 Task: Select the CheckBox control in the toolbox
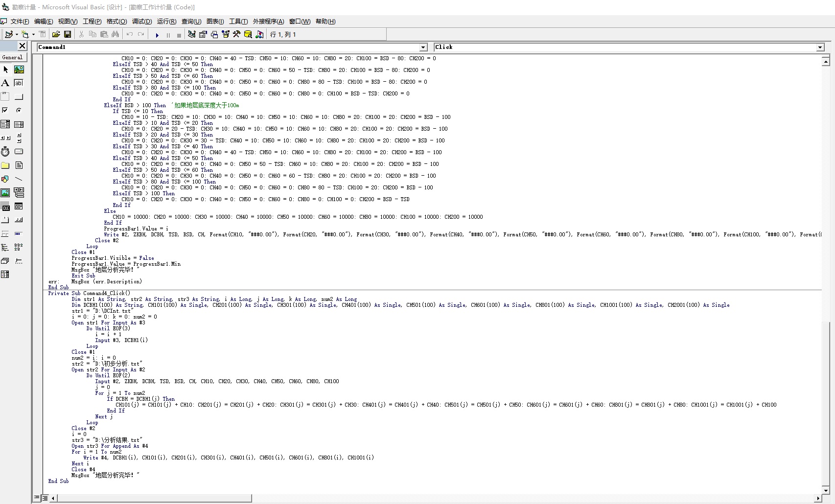pos(5,111)
